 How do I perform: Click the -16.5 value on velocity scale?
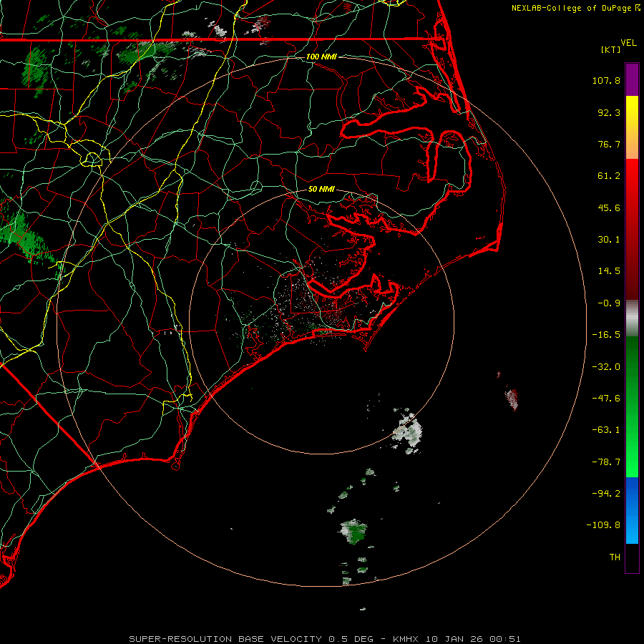coord(606,335)
